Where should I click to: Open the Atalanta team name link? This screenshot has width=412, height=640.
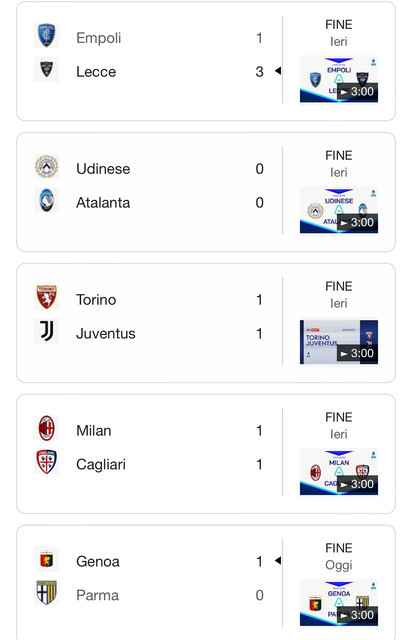point(103,202)
